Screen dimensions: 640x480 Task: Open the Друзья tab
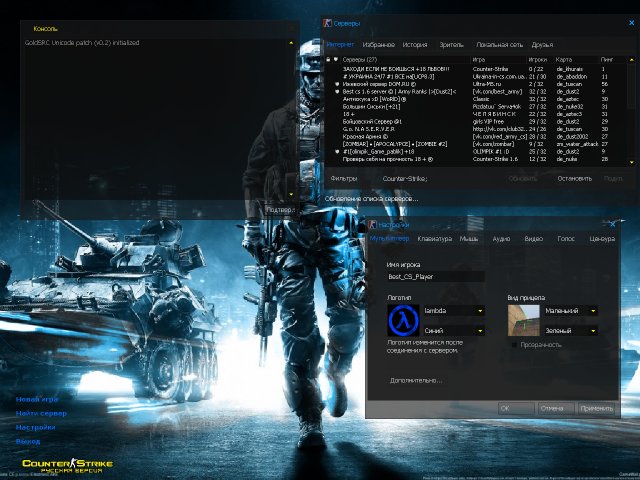click(x=542, y=44)
